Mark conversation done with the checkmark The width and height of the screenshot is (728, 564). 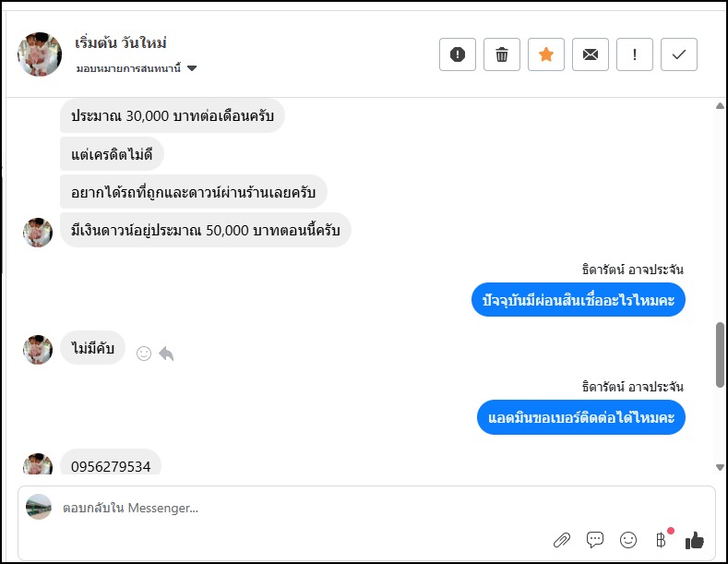(x=679, y=54)
